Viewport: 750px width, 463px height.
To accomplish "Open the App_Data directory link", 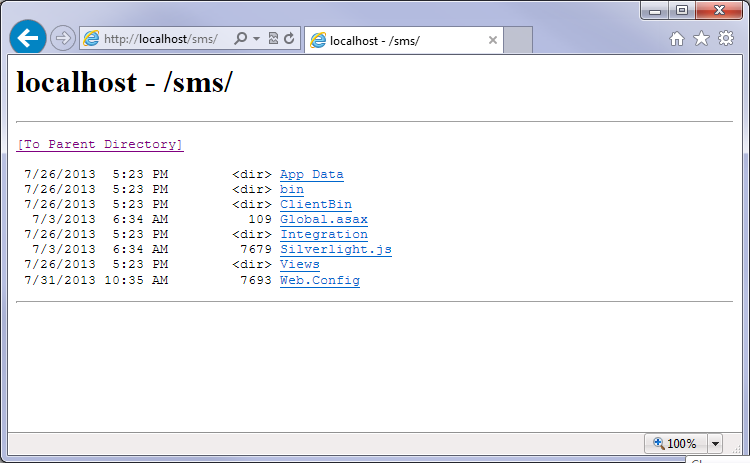I will pyautogui.click(x=311, y=174).
